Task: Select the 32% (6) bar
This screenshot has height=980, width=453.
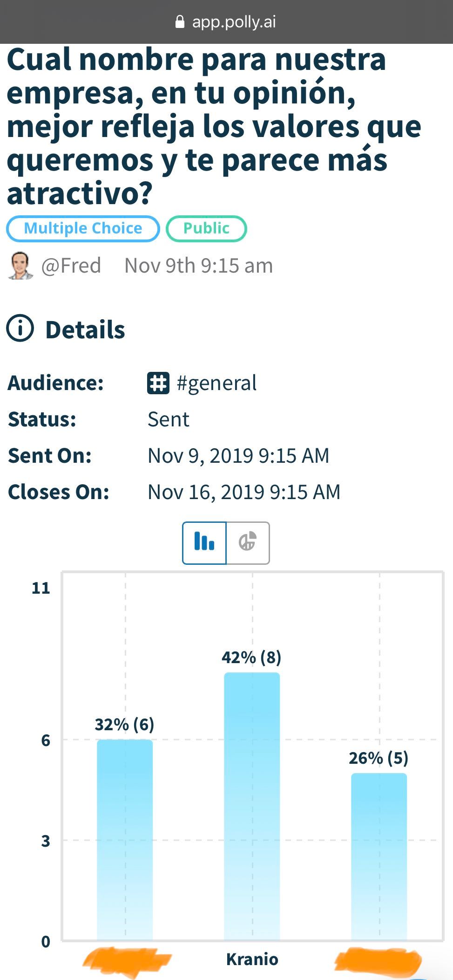Action: tap(125, 839)
